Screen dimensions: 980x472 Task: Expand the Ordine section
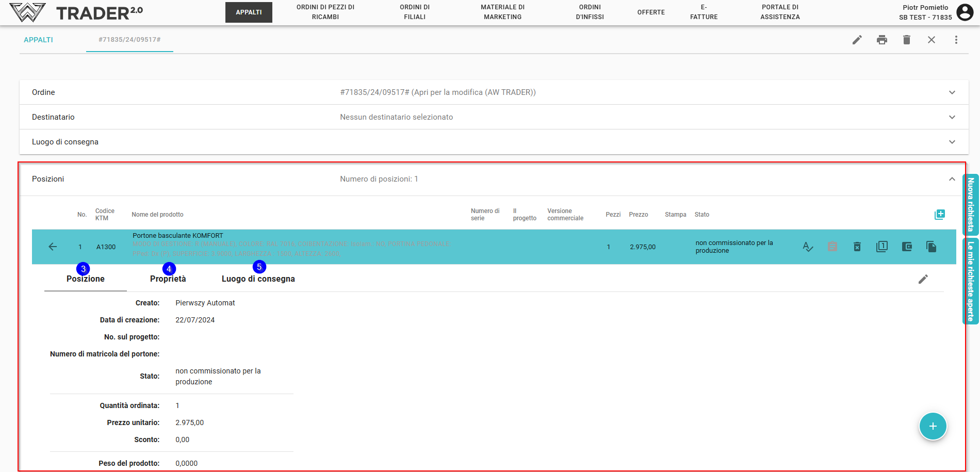tap(952, 92)
